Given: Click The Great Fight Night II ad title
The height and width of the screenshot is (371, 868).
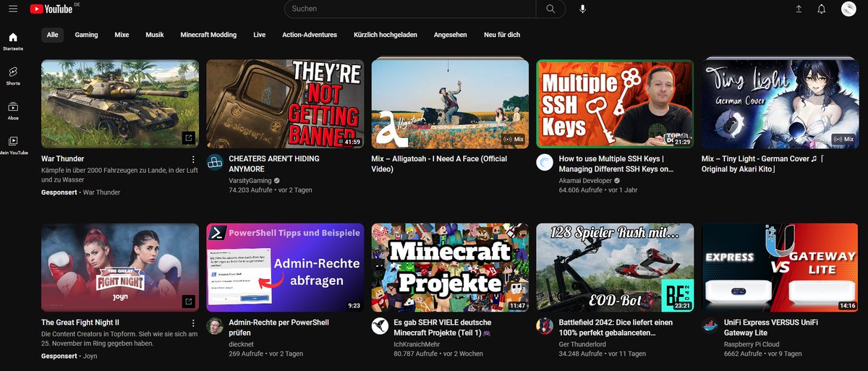Looking at the screenshot, I should 80,323.
